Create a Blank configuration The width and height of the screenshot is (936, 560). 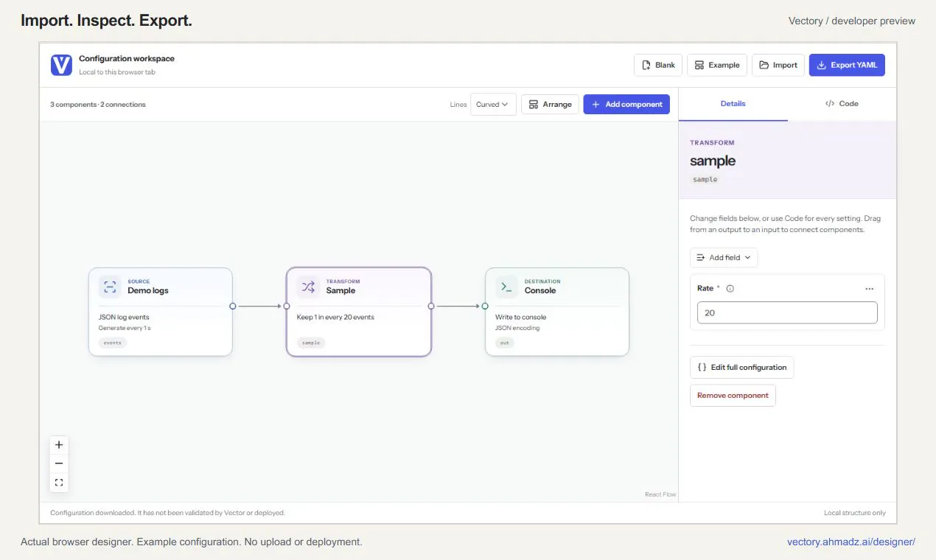coord(658,65)
